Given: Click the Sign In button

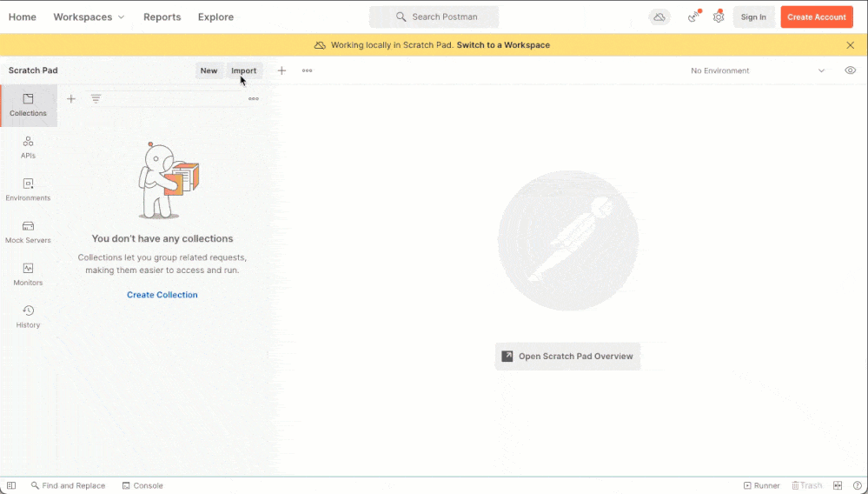Looking at the screenshot, I should click(754, 17).
